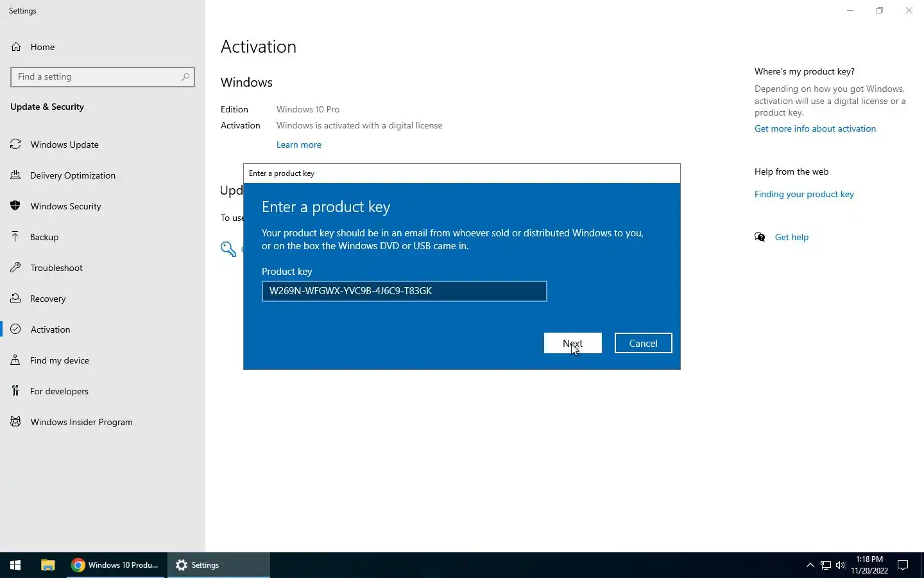The image size is (924, 578).
Task: Select Activation label in sidebar
Action: click(x=51, y=329)
